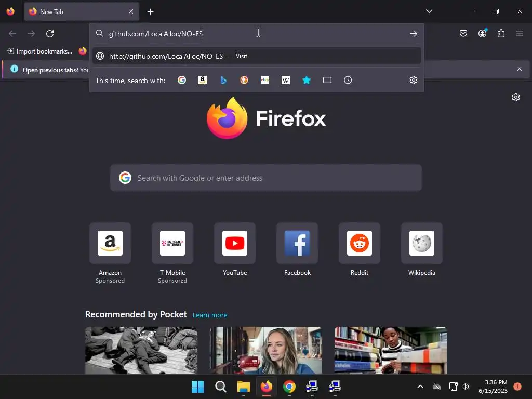Viewport: 532px width, 399px height.
Task: Open Pocket story with woman holding card
Action: pos(266,350)
